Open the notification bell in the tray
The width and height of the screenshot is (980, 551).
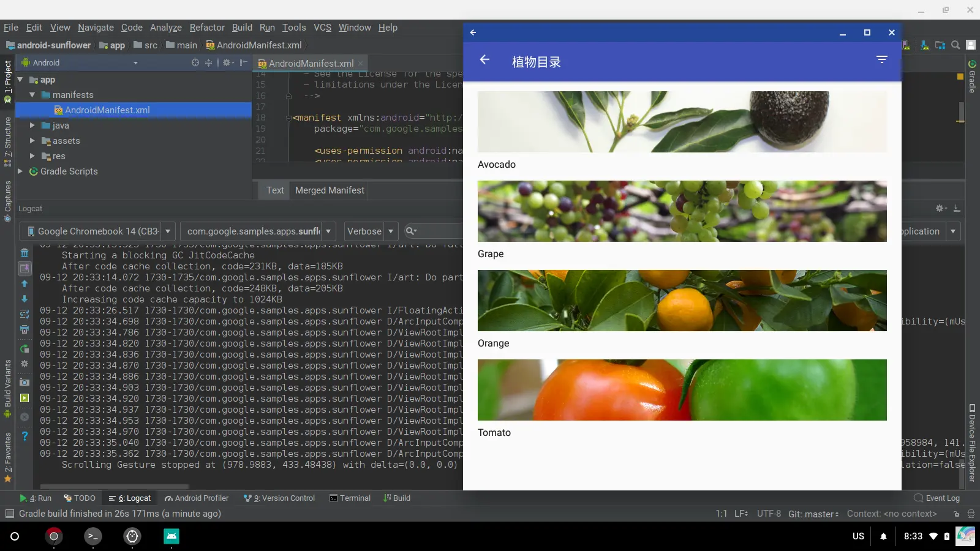tap(883, 536)
